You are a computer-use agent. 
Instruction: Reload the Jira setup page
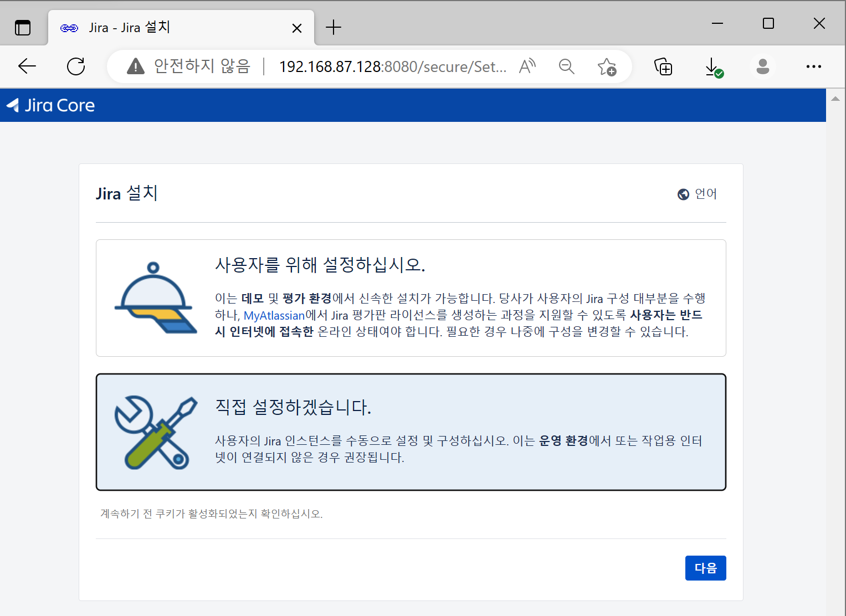[76, 66]
